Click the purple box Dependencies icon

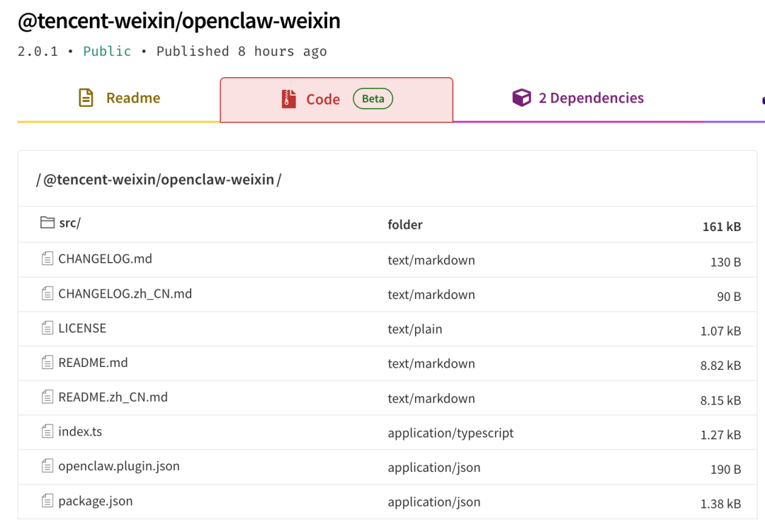pyautogui.click(x=521, y=98)
